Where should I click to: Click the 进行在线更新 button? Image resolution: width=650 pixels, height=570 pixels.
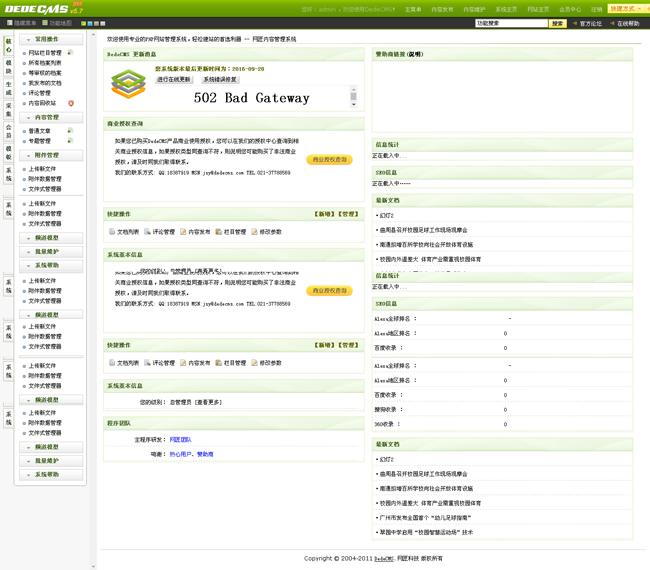pos(174,79)
